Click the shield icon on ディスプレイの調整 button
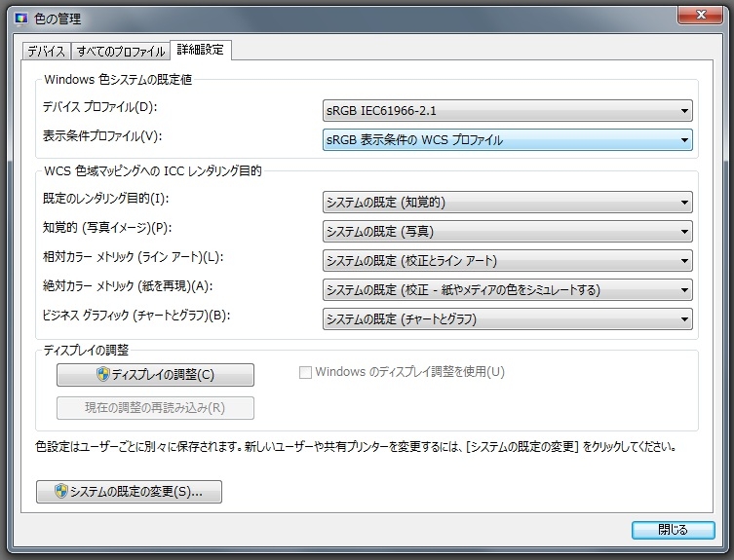 tap(103, 374)
